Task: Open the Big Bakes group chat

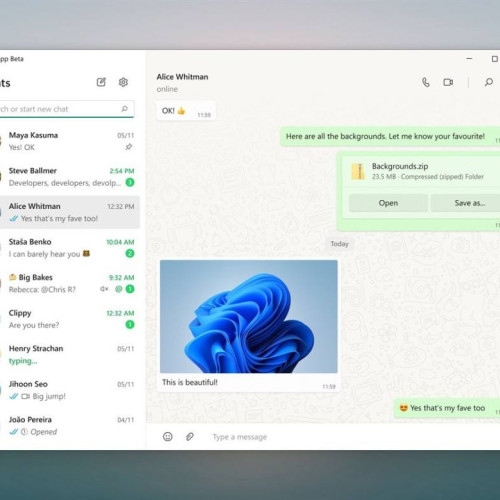Action: coord(70,283)
